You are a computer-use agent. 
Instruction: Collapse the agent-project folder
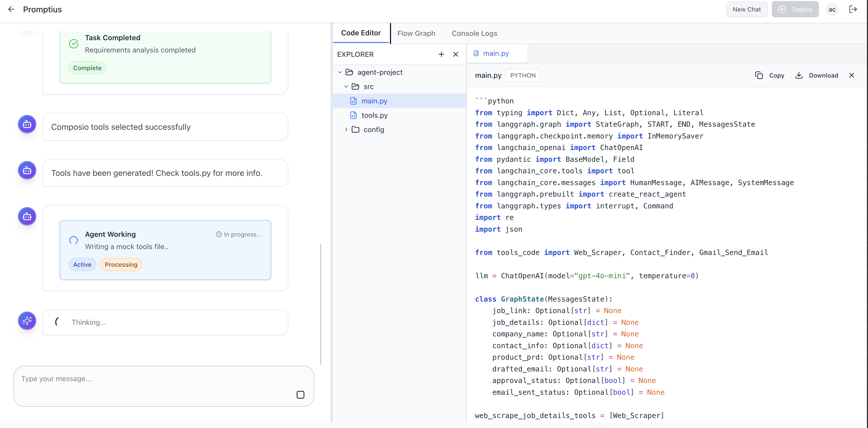pos(340,72)
